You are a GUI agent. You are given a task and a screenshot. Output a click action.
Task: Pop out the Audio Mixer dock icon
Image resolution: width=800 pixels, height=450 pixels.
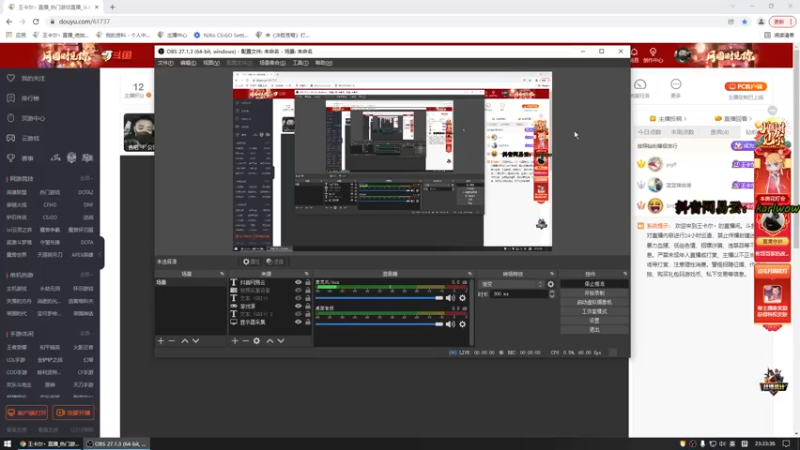[x=470, y=274]
